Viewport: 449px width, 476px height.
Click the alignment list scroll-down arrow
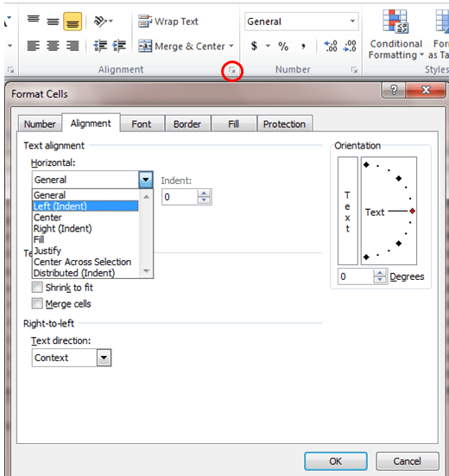pos(146,270)
